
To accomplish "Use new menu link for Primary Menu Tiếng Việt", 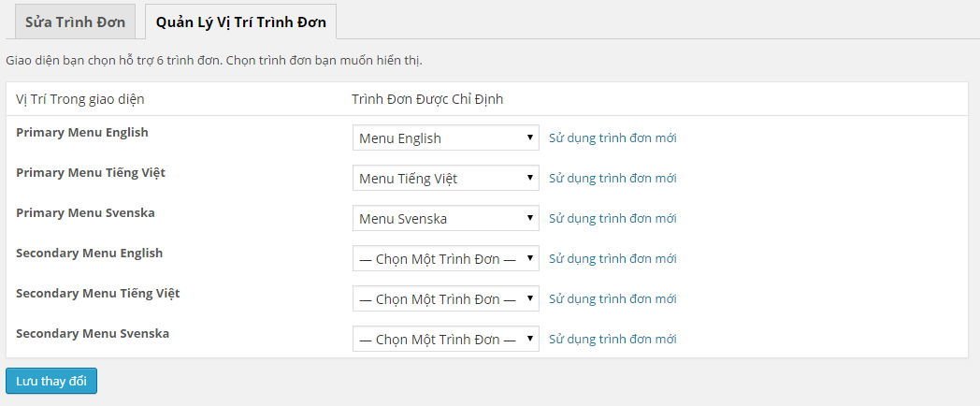I will pyautogui.click(x=612, y=178).
